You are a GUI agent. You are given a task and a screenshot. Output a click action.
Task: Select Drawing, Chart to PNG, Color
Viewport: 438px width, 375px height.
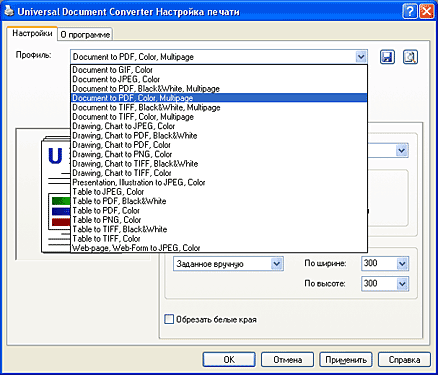point(219,154)
